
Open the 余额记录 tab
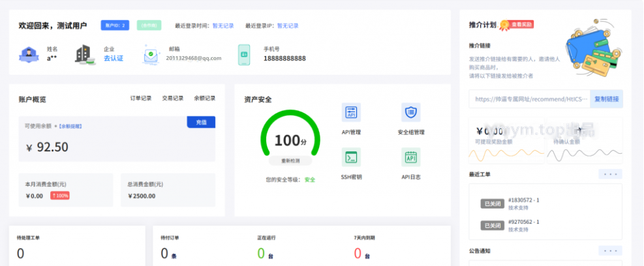pos(204,98)
